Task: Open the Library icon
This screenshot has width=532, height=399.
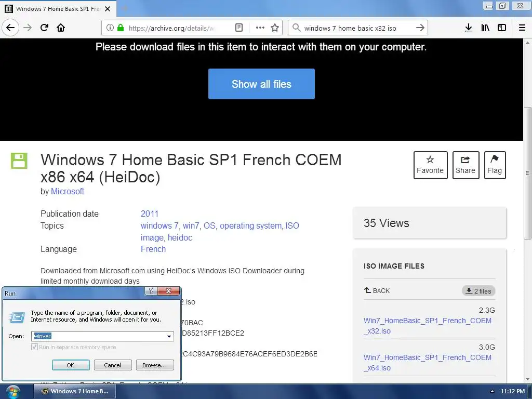Action: click(485, 28)
